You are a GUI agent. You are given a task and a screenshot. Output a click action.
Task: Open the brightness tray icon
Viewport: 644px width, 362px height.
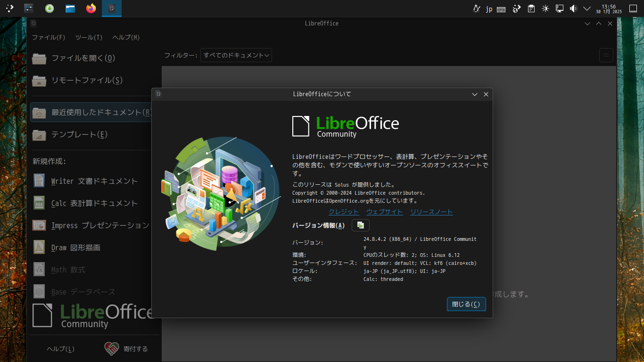[x=545, y=8]
